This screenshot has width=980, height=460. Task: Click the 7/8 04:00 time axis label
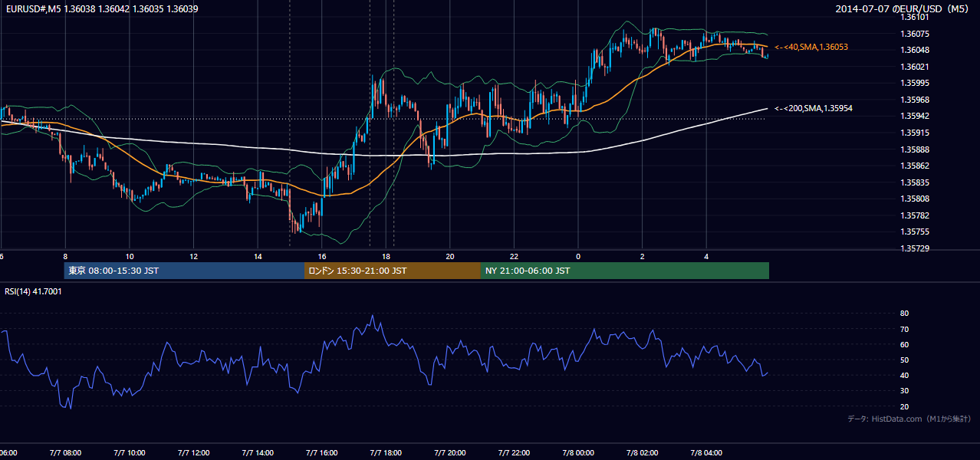(706, 453)
